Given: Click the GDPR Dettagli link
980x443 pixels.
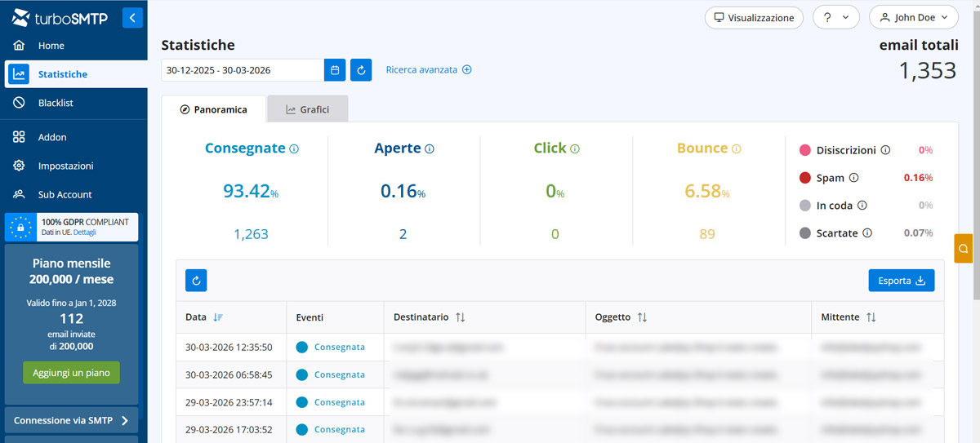Looking at the screenshot, I should [x=86, y=233].
